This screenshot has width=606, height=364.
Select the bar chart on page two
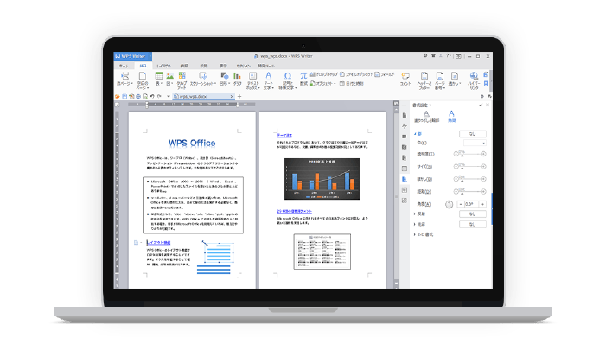click(322, 179)
